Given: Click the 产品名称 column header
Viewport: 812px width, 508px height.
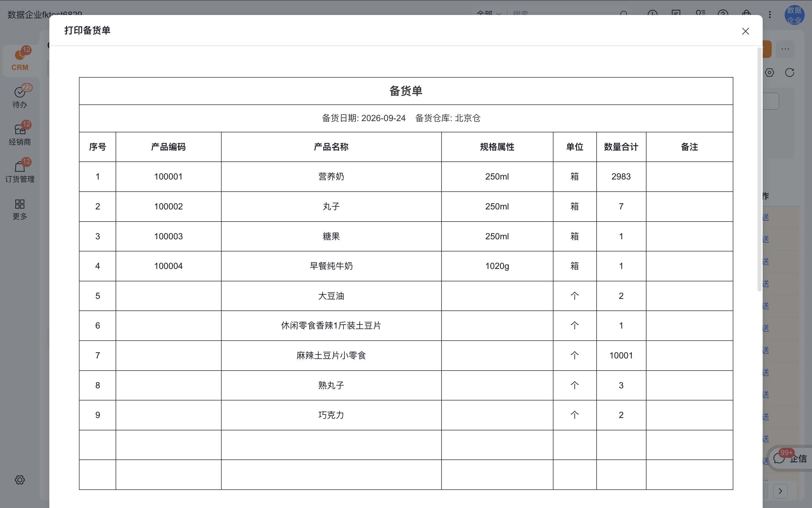Looking at the screenshot, I should [331, 147].
